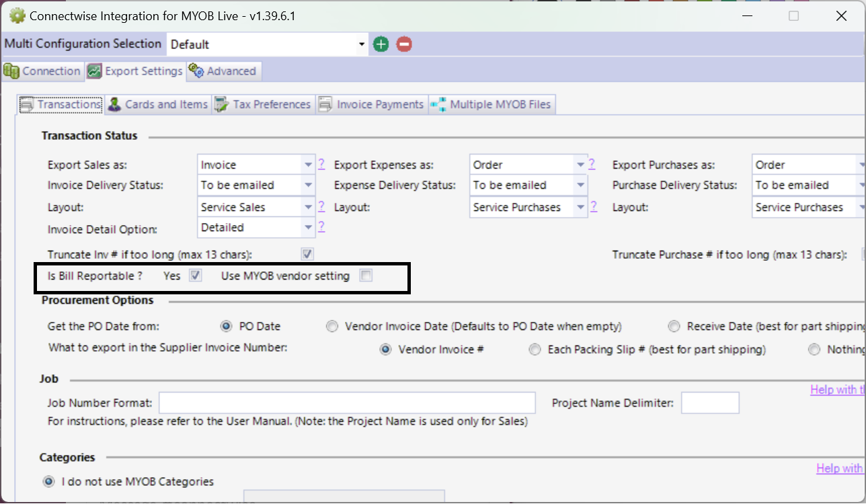Click help link beside Service Sales layout
The width and height of the screenshot is (866, 504).
click(321, 206)
